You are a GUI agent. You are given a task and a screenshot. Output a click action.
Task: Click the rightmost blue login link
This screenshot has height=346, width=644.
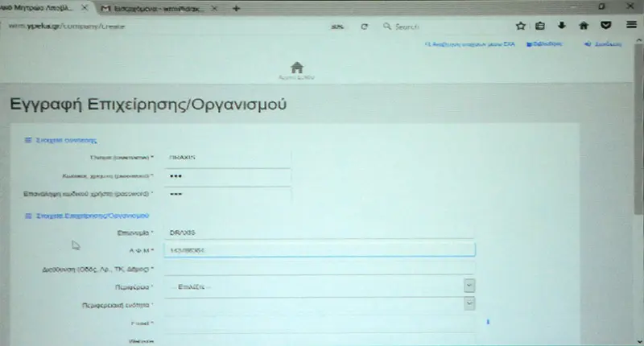click(x=603, y=44)
